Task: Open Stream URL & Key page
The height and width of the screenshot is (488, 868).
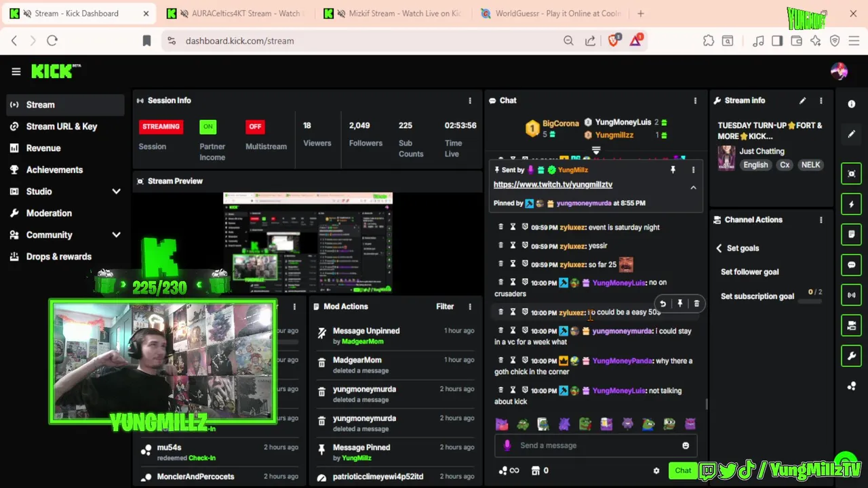Action: pyautogui.click(x=65, y=126)
